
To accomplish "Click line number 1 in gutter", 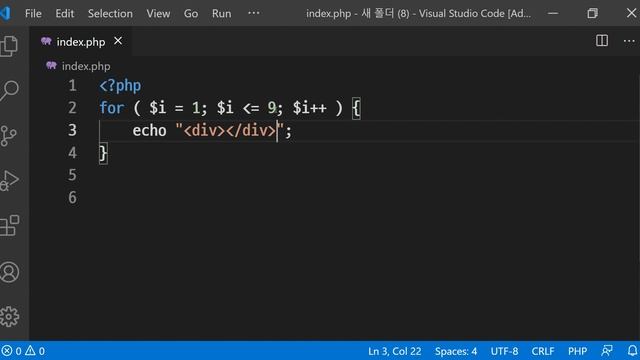I will 72,86.
